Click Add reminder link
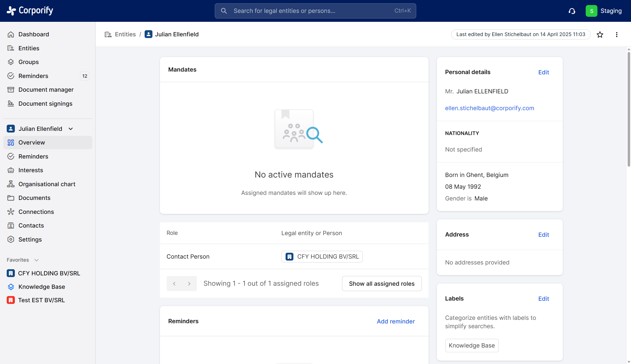 coord(395,322)
